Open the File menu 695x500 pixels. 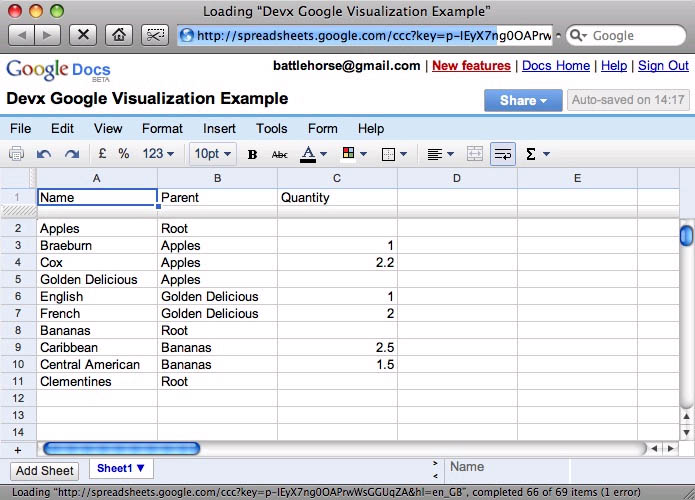pos(20,129)
